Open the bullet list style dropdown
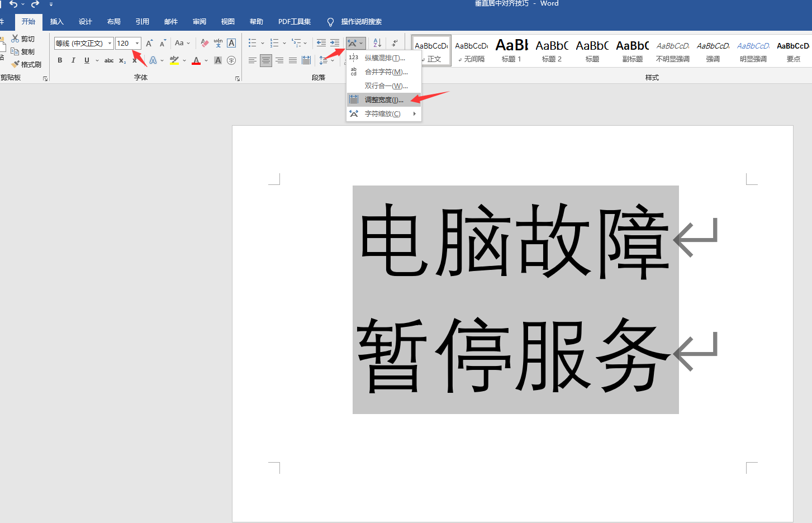This screenshot has width=812, height=523. (263, 43)
